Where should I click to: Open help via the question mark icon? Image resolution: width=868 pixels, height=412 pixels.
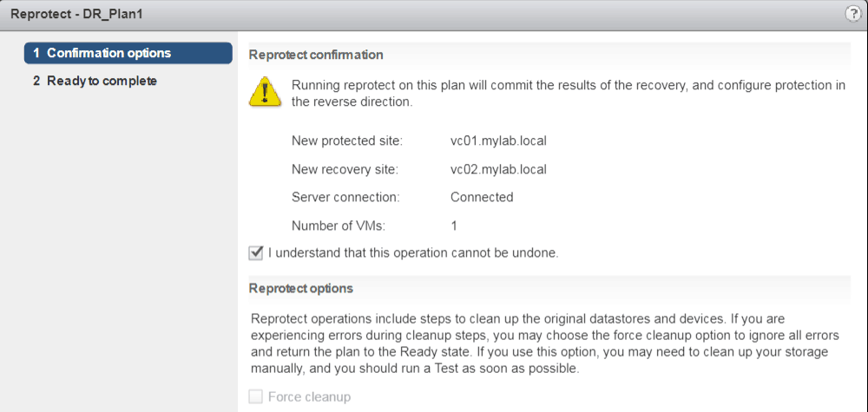(x=852, y=14)
